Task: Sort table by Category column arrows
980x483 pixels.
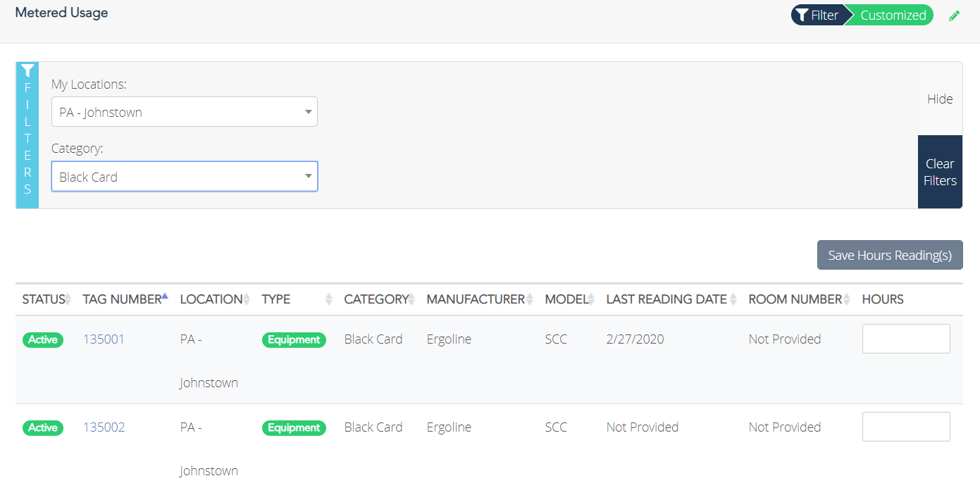Action: pos(411,299)
